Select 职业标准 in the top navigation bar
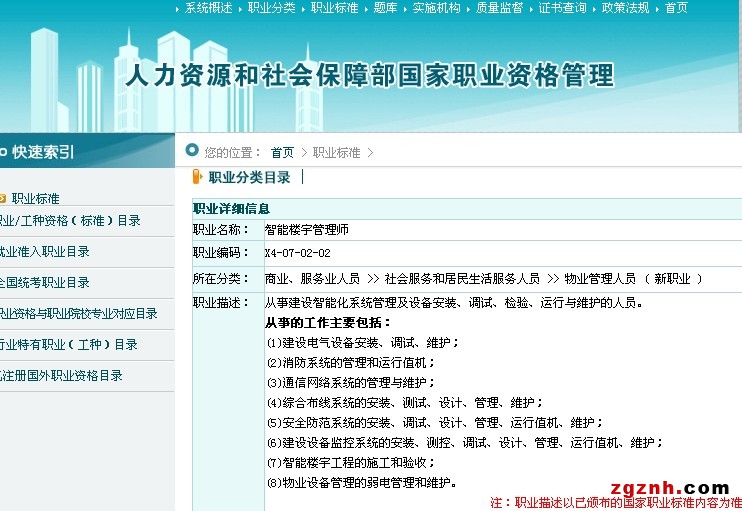This screenshot has height=511, width=742. click(x=334, y=8)
